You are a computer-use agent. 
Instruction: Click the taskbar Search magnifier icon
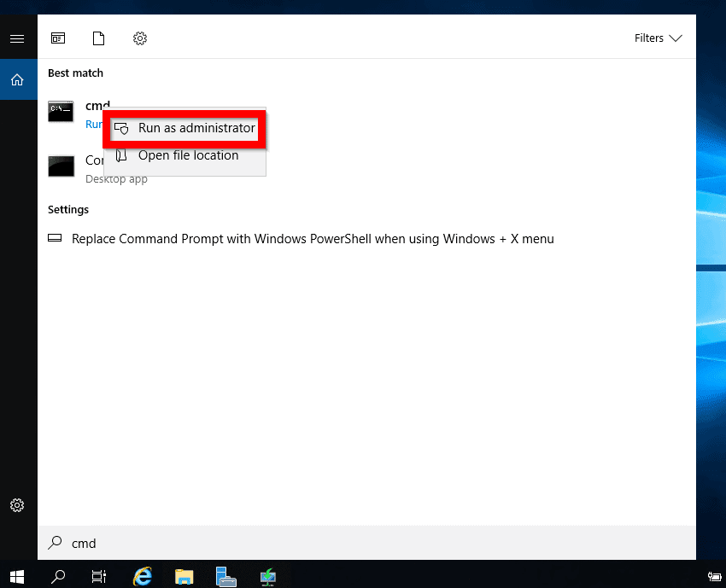[x=58, y=576]
